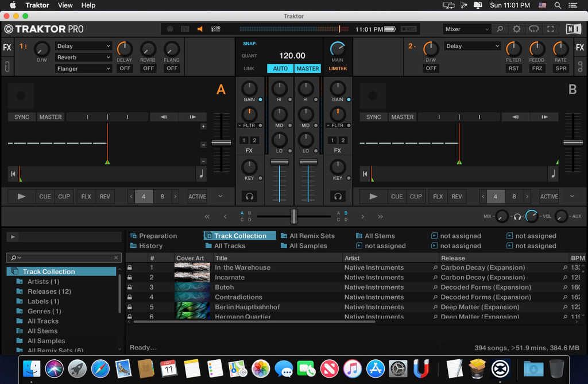Click the headphone cue icon under deck A channel

(x=249, y=197)
